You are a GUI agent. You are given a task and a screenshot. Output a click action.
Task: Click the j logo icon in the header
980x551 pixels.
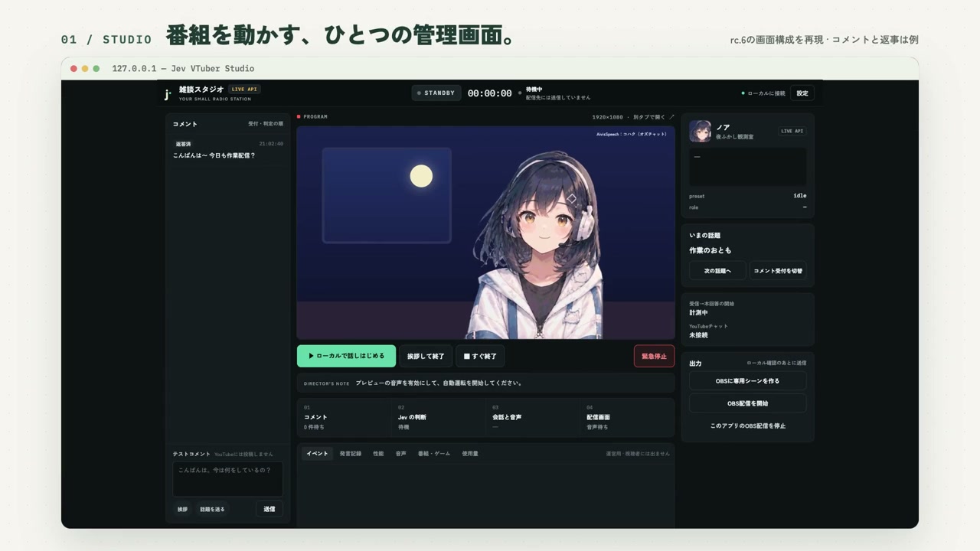168,93
